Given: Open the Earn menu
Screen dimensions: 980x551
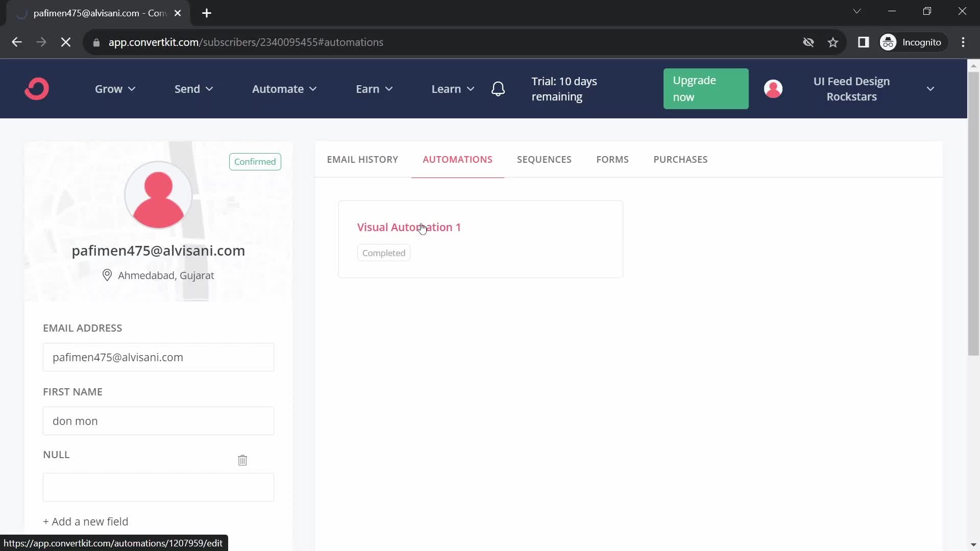Looking at the screenshot, I should pos(374,88).
